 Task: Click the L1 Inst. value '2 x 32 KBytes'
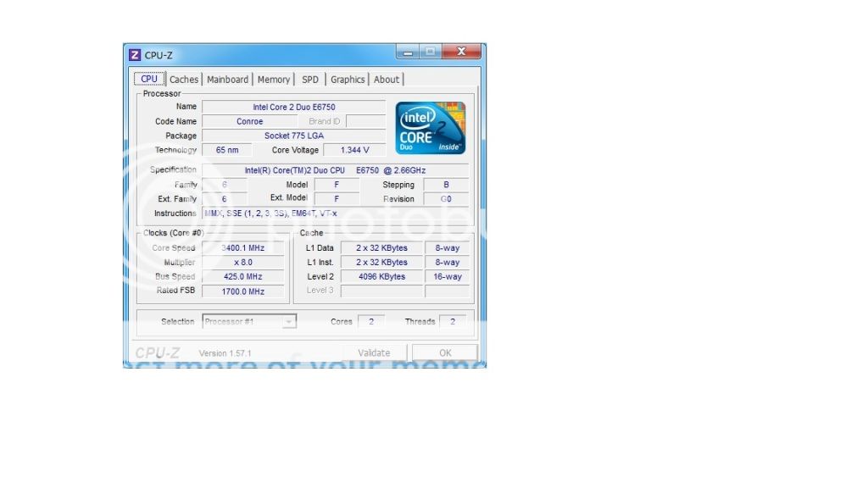(382, 263)
